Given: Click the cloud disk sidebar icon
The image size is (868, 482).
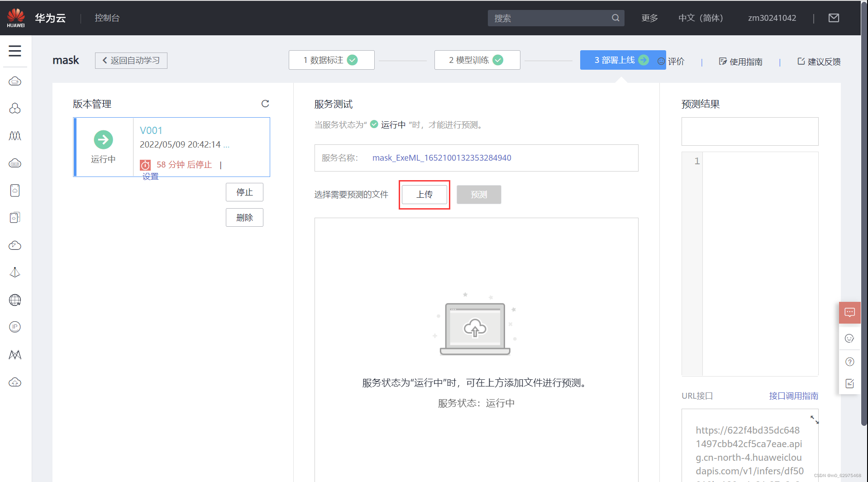Looking at the screenshot, I should pos(15,163).
